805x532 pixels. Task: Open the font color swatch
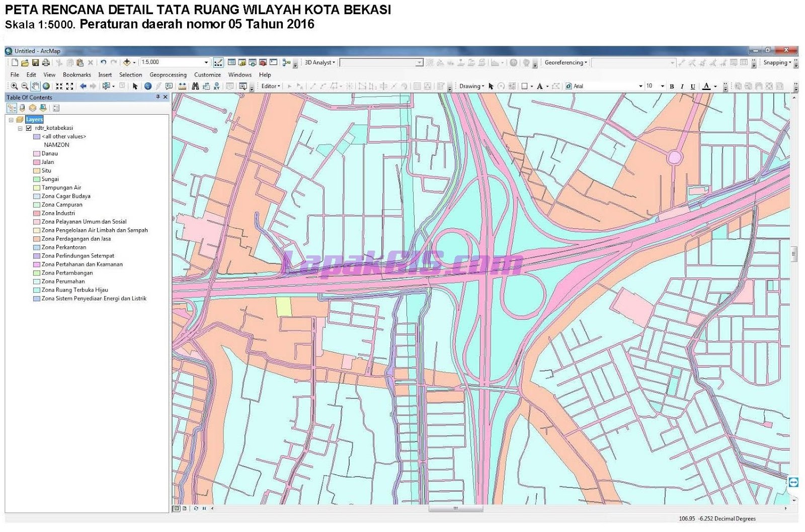706,86
